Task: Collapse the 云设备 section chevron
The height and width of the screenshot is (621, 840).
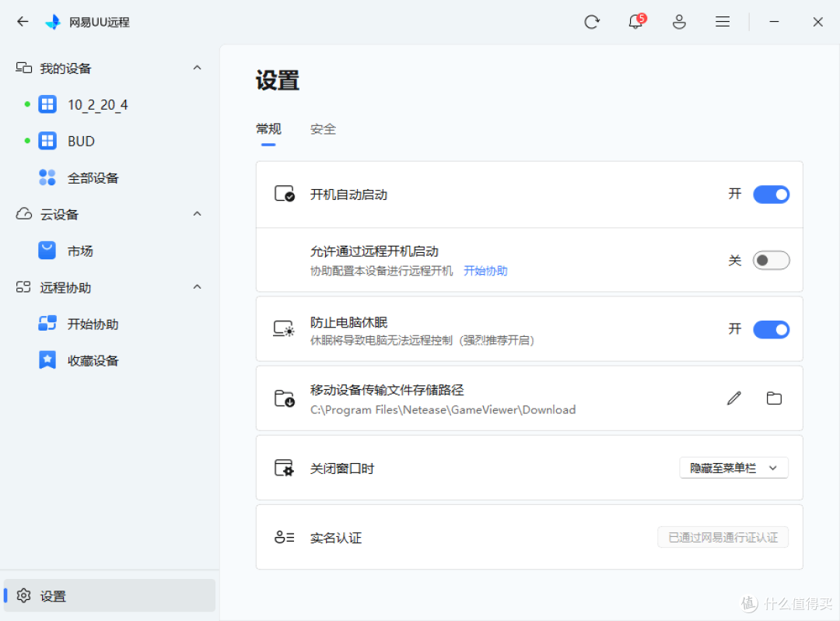Action: 197,214
